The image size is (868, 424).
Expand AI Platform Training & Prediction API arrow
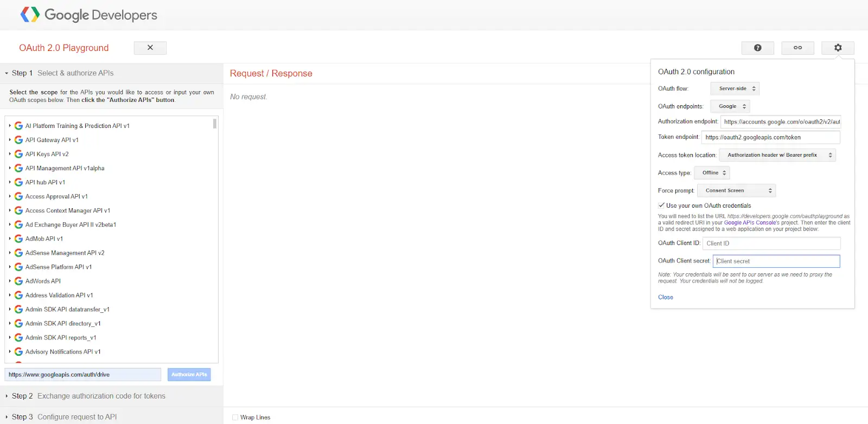[10, 126]
